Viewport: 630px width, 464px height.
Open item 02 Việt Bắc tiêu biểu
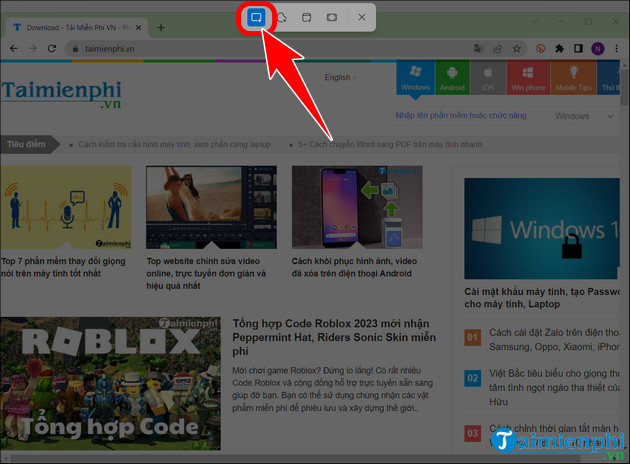[554, 387]
